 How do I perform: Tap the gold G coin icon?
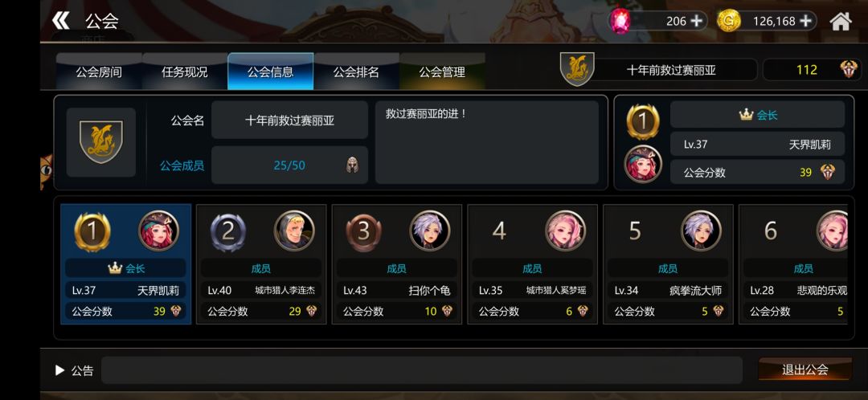(728, 21)
